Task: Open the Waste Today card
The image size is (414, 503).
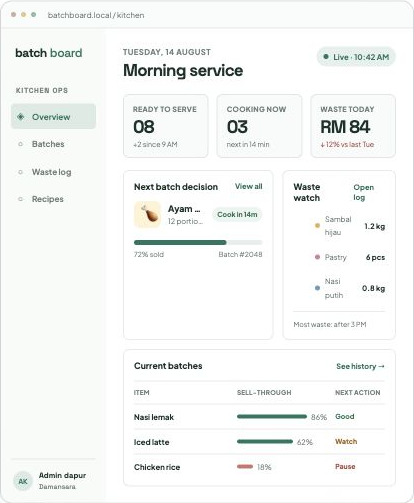Action: pyautogui.click(x=353, y=126)
